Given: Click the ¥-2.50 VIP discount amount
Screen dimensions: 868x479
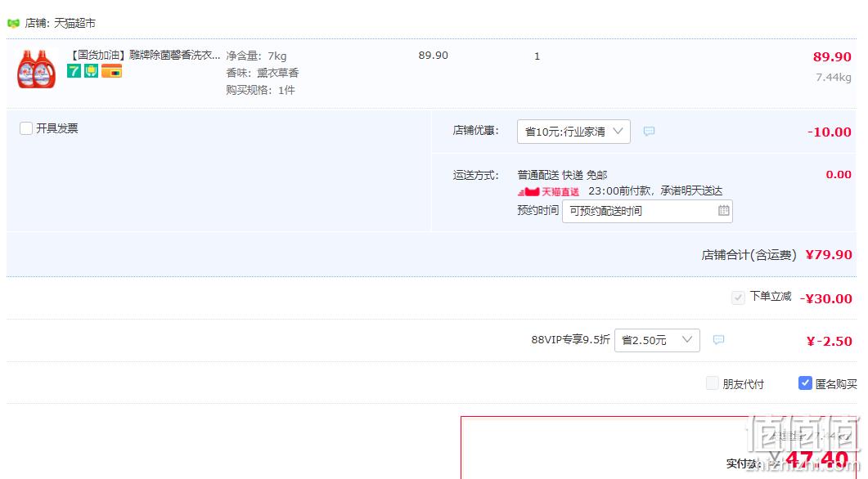Looking at the screenshot, I should click(830, 342).
